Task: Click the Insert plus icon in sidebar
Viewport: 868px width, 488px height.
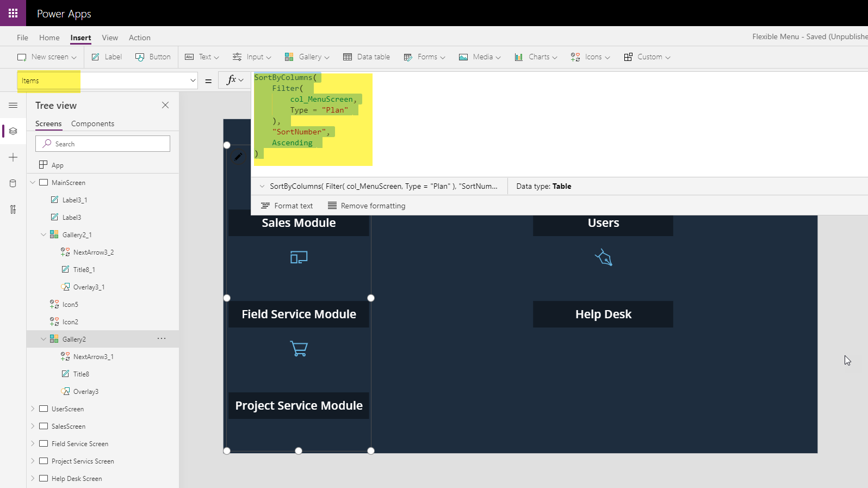Action: coord(13,157)
